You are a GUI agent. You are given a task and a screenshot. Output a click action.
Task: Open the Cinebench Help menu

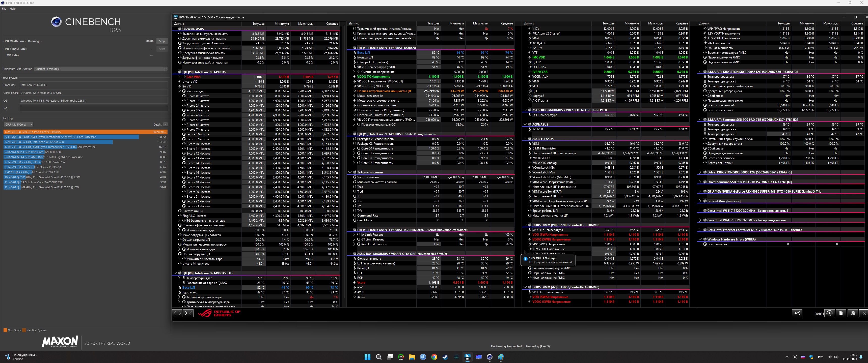tap(12, 9)
